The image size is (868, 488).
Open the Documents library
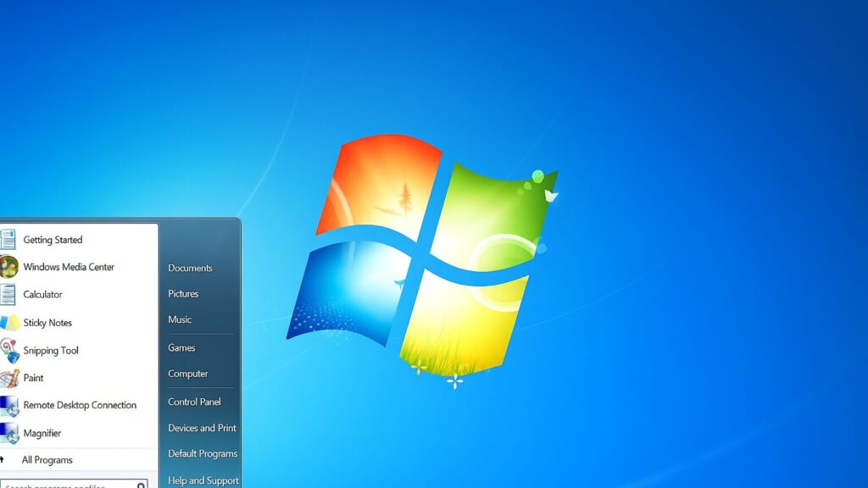190,268
